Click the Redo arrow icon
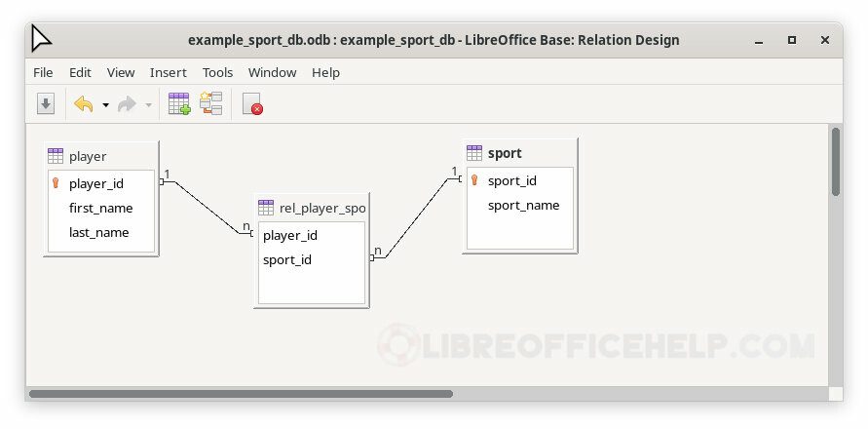Viewport: 868px width, 429px height. (x=127, y=104)
